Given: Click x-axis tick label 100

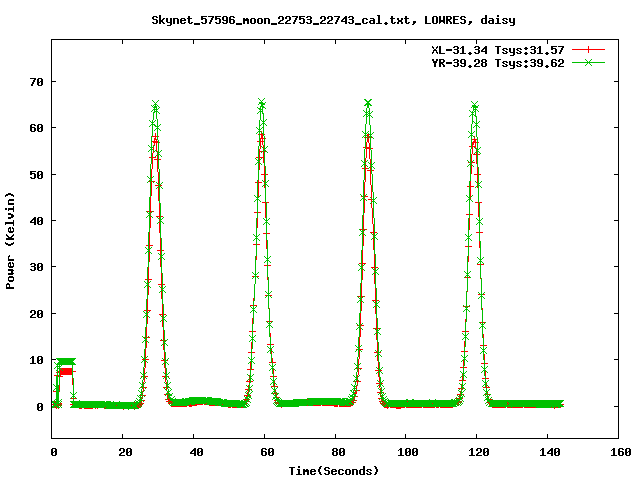Looking at the screenshot, I should click(408, 452).
